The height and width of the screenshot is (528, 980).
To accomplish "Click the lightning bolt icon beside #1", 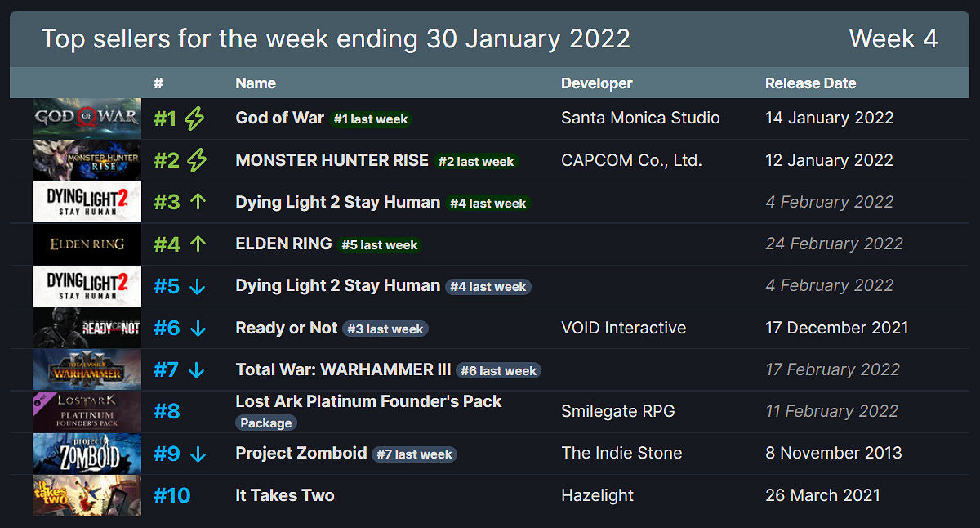I will point(194,119).
